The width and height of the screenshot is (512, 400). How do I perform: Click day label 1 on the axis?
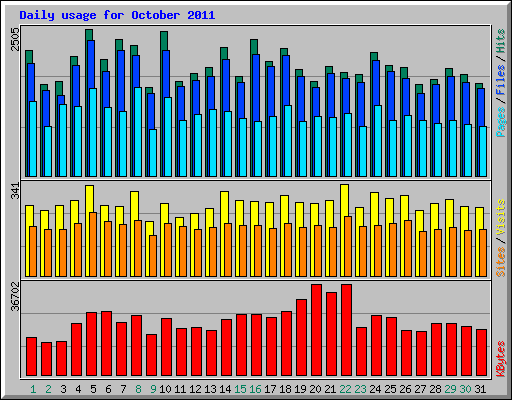pyautogui.click(x=33, y=389)
